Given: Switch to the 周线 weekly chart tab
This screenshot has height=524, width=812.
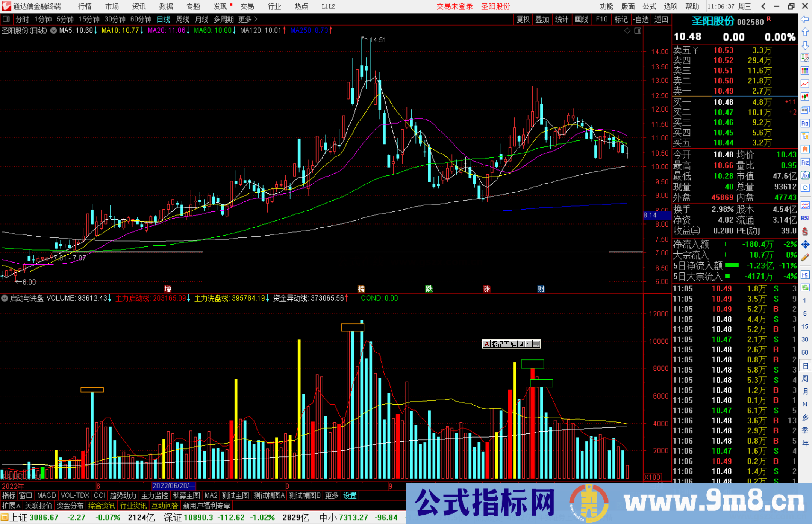Looking at the screenshot, I should pos(182,19).
